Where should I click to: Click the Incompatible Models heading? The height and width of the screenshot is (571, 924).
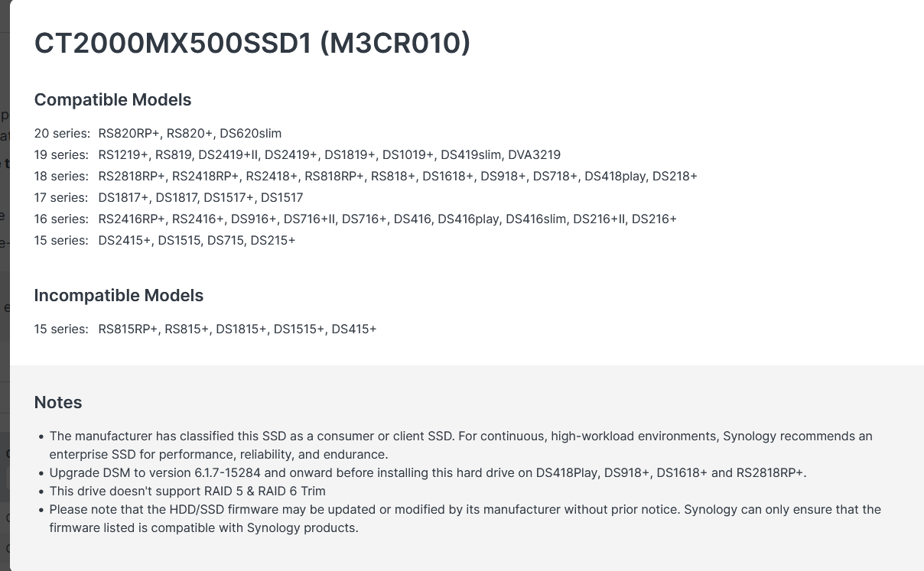tap(119, 296)
